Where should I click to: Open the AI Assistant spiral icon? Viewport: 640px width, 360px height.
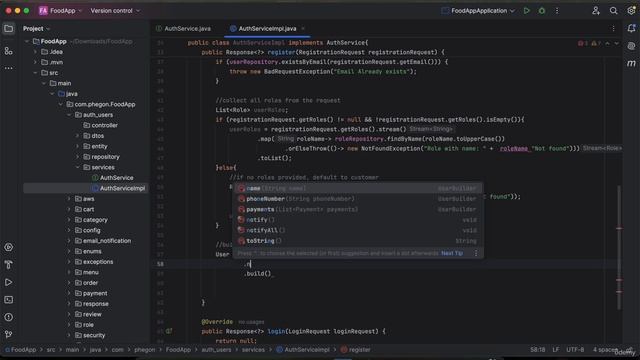[631, 46]
